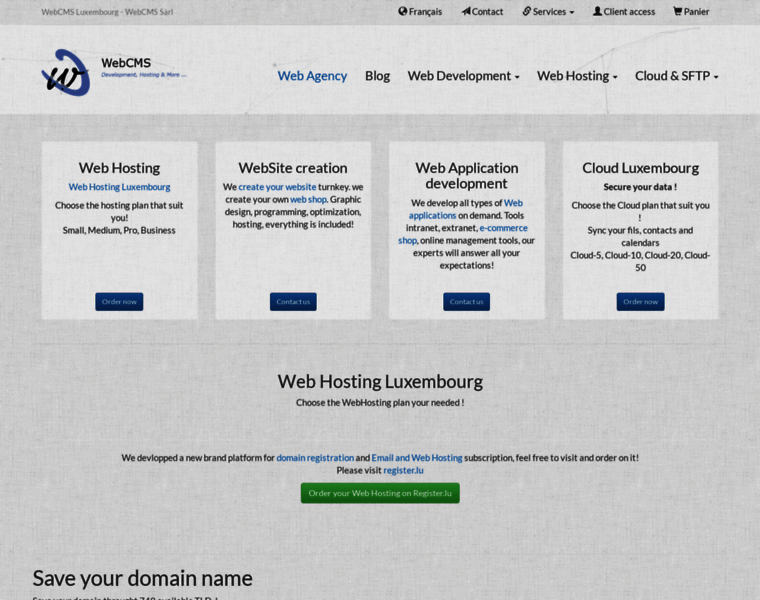Click Order now in Web Hosting card
Screen dimensions: 760x600
coord(119,301)
